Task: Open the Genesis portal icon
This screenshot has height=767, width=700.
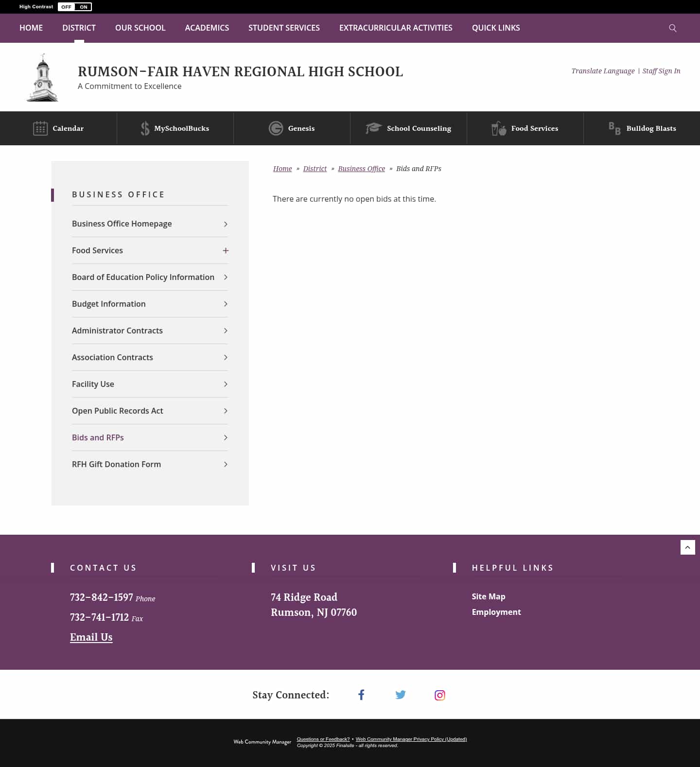Action: point(276,128)
